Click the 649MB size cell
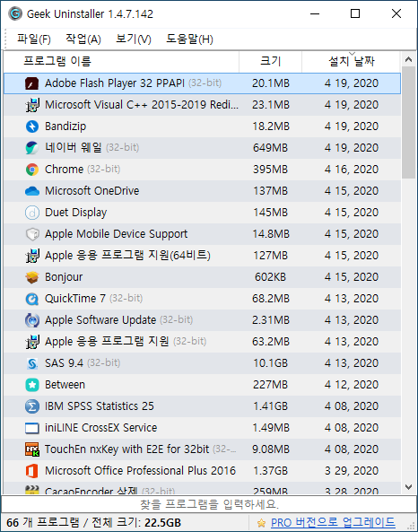 tap(270, 148)
